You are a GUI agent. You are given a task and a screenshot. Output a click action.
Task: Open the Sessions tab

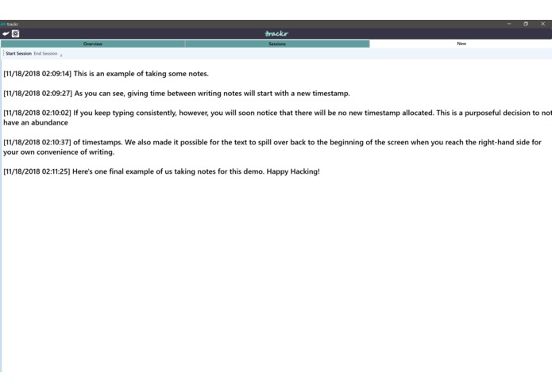[x=277, y=44]
